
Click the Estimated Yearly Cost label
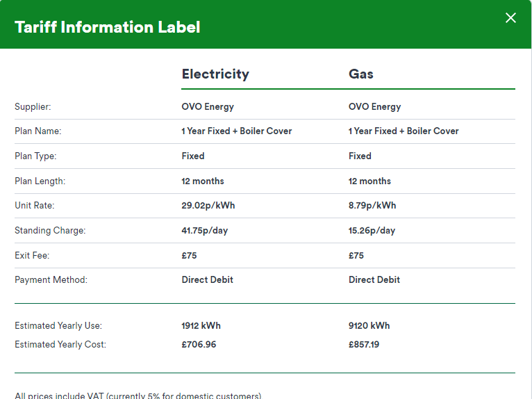pyautogui.click(x=60, y=345)
